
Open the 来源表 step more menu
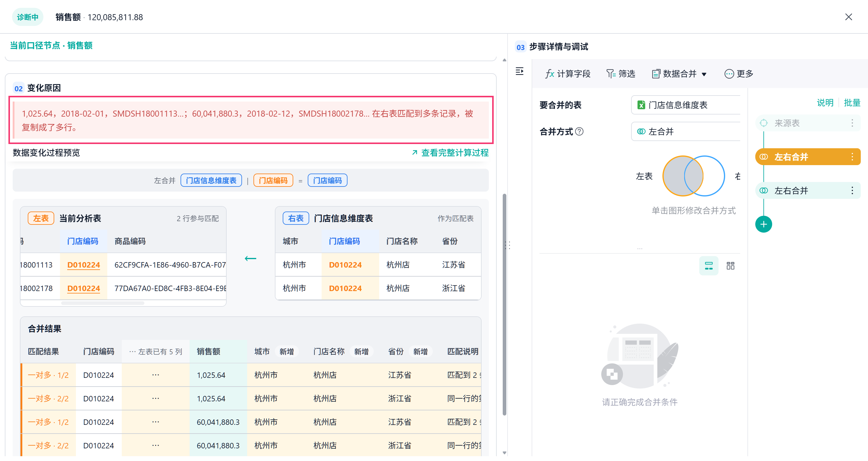(852, 123)
